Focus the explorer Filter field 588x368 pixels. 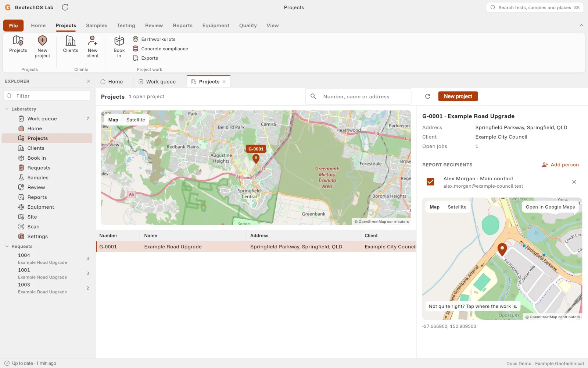coord(47,96)
